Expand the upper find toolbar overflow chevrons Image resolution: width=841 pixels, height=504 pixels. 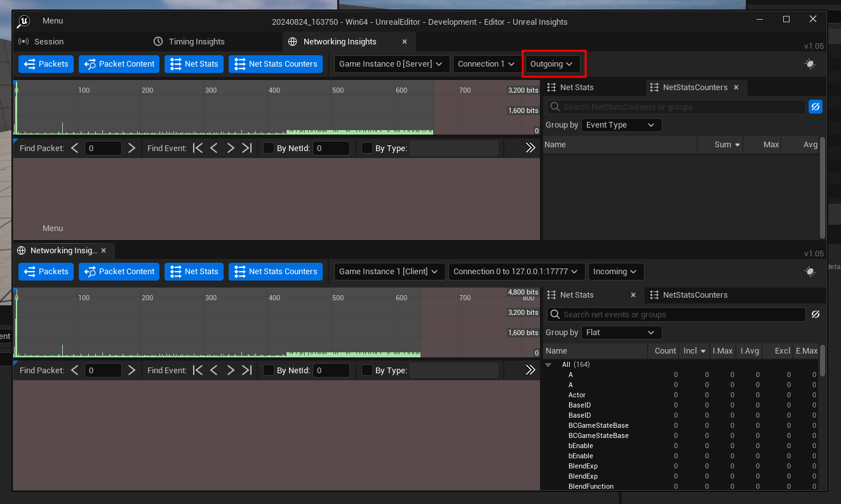coord(530,149)
